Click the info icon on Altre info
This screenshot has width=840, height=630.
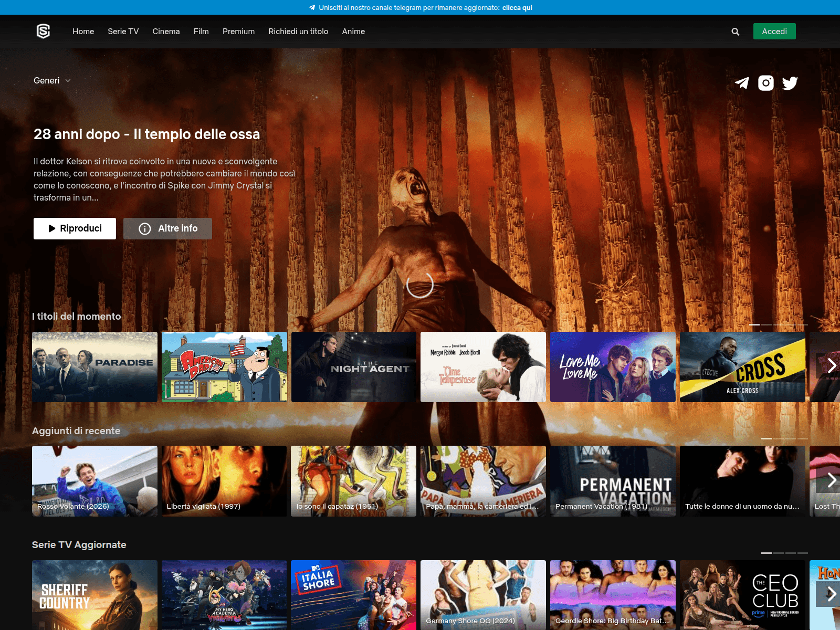tap(144, 228)
